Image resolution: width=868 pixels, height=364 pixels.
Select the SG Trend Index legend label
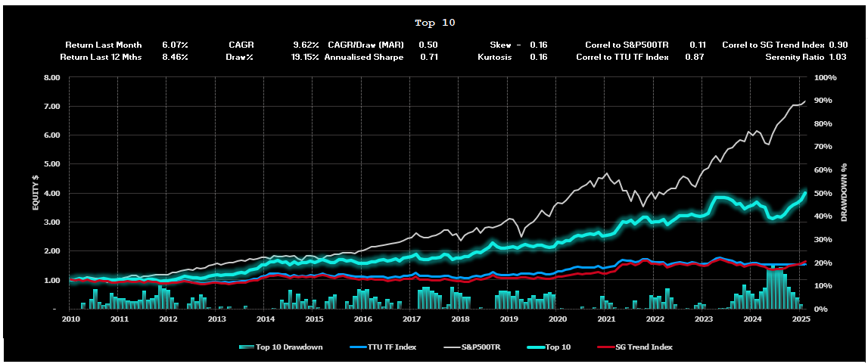coord(646,347)
